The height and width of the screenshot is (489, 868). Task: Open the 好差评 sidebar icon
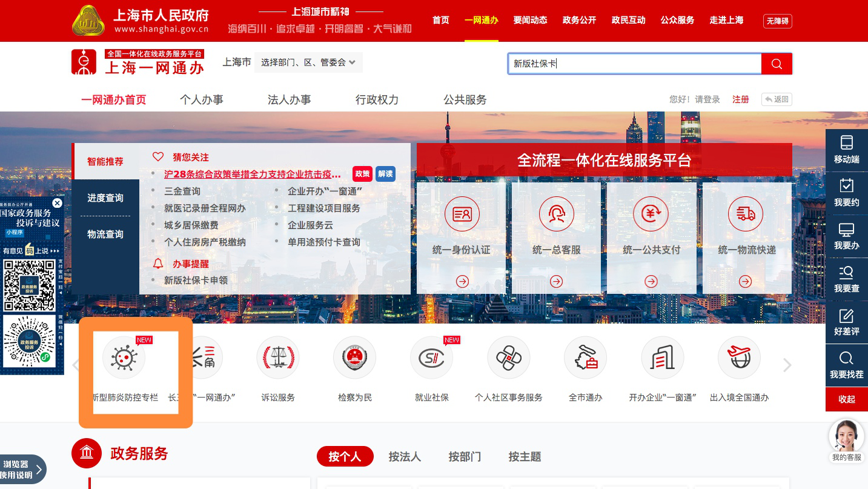[847, 322]
